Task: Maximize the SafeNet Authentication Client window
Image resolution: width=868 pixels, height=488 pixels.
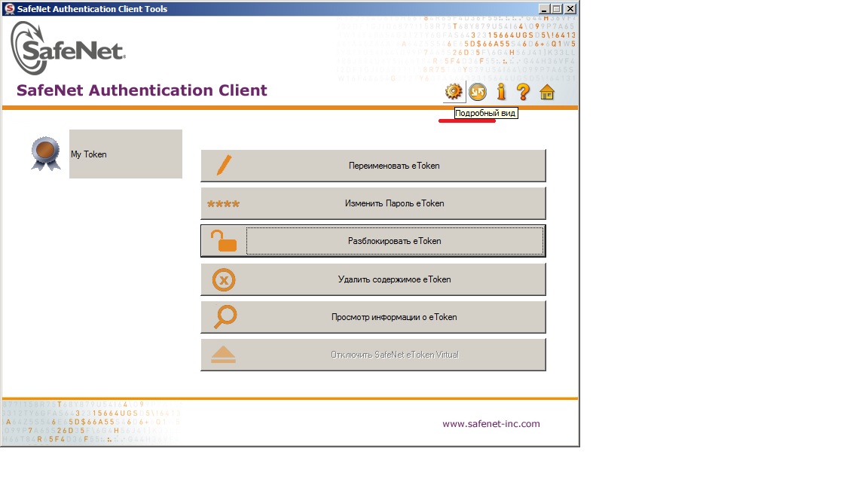Action: (557, 9)
